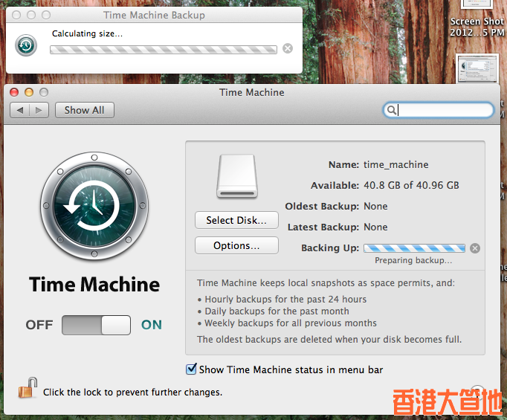Click the Show All button
The height and width of the screenshot is (420, 507).
click(85, 110)
